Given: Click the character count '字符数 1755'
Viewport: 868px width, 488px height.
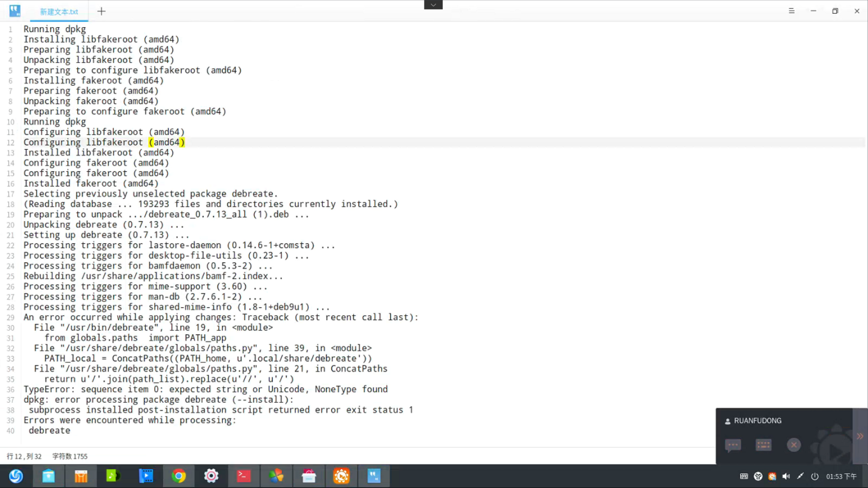Looking at the screenshot, I should 70,456.
